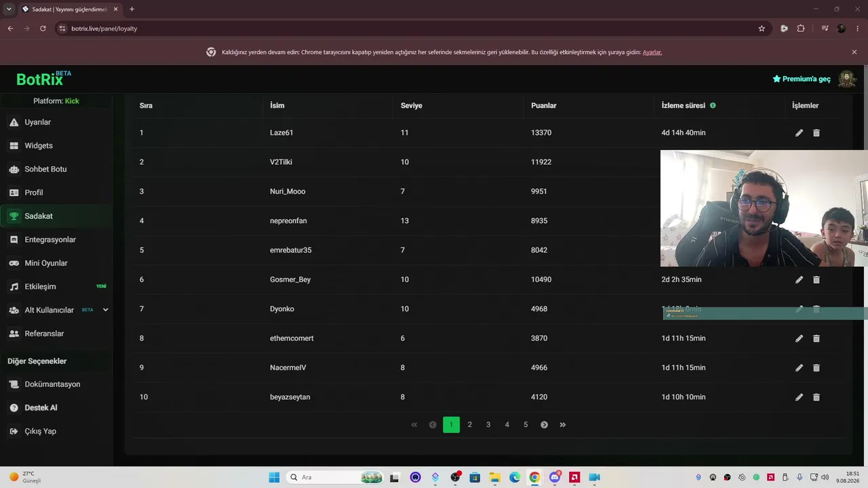Go to page 3 of the table
Screen dimensions: 868x488
[488, 425]
